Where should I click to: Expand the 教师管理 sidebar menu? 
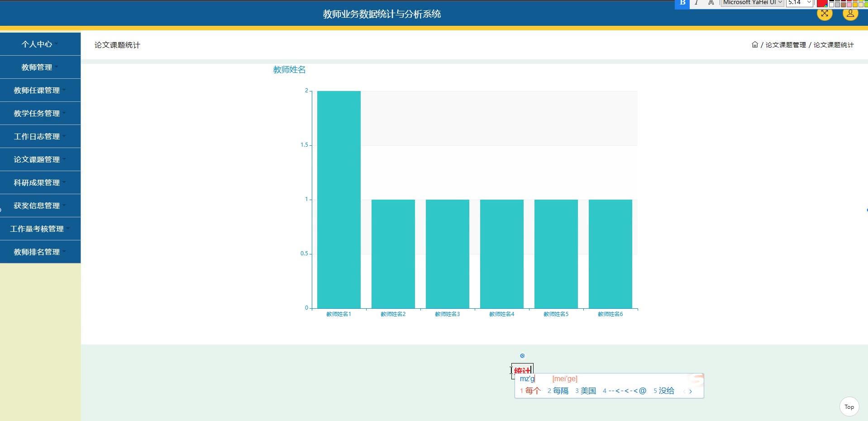click(x=40, y=67)
